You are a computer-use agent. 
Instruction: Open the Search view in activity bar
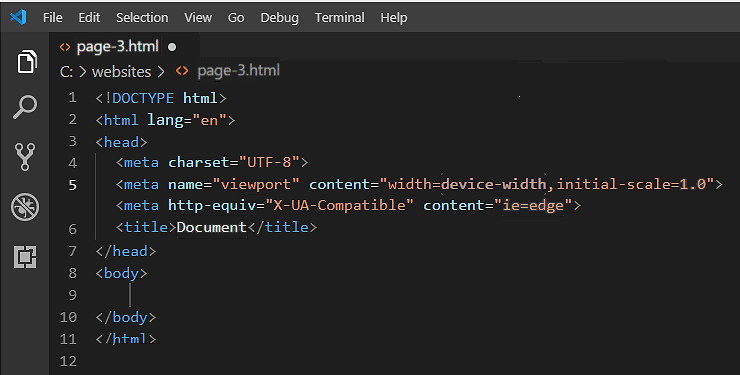(25, 107)
